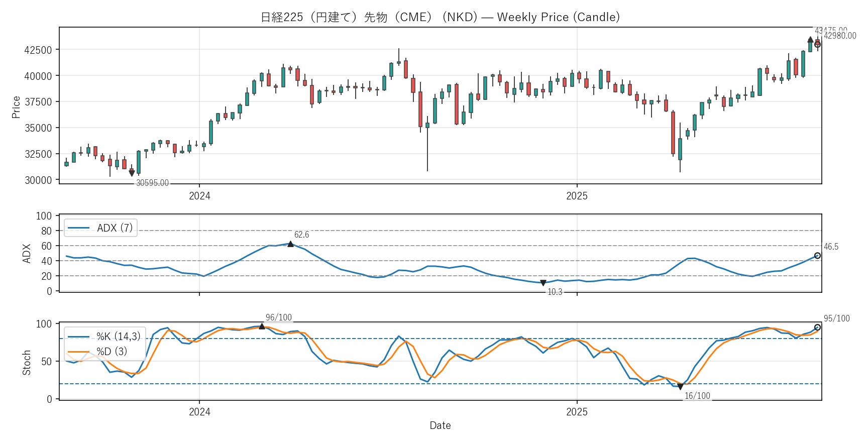
Task: Click the stochastic peak triangle marker
Action: [262, 326]
